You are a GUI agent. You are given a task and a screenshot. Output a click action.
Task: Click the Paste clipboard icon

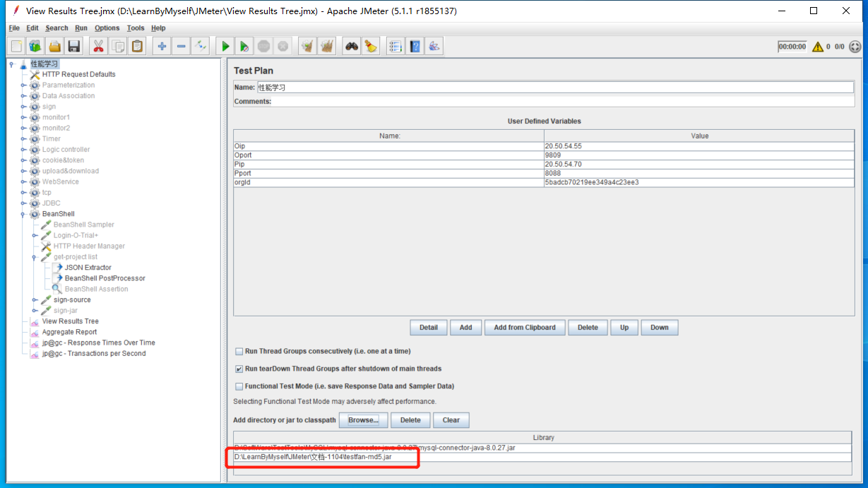137,47
